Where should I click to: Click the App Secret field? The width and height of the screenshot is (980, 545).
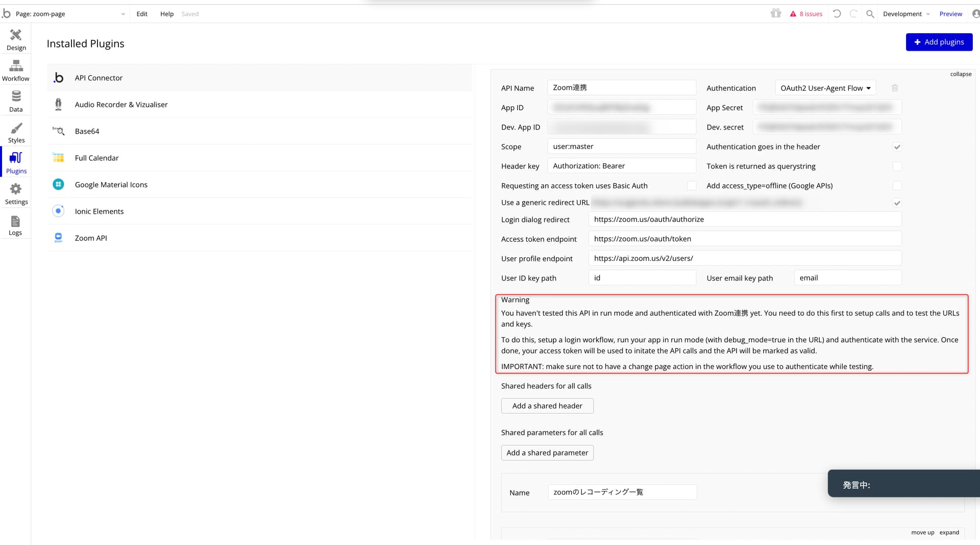pos(827,107)
